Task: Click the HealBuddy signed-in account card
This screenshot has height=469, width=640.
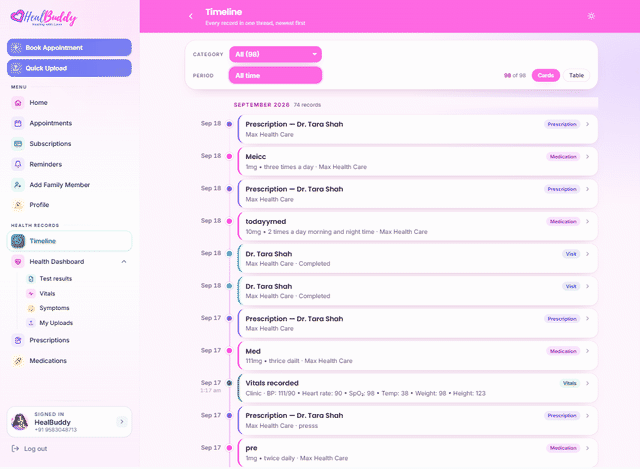Action: (x=69, y=422)
